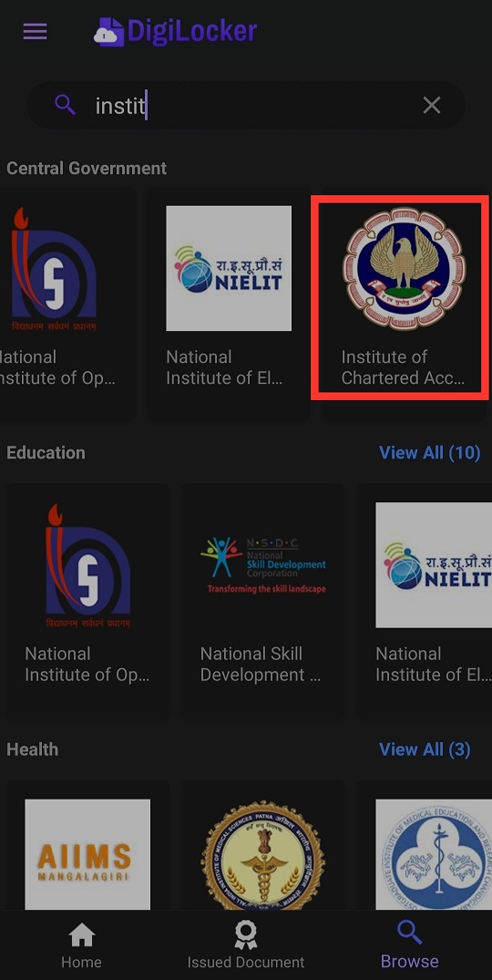Go to Home tab
The image size is (492, 980).
pos(81,945)
